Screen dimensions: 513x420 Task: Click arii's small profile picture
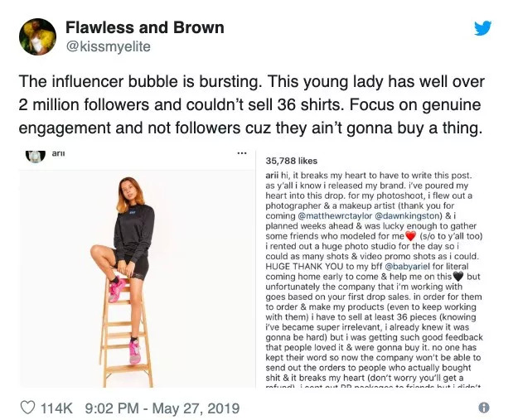[34, 155]
